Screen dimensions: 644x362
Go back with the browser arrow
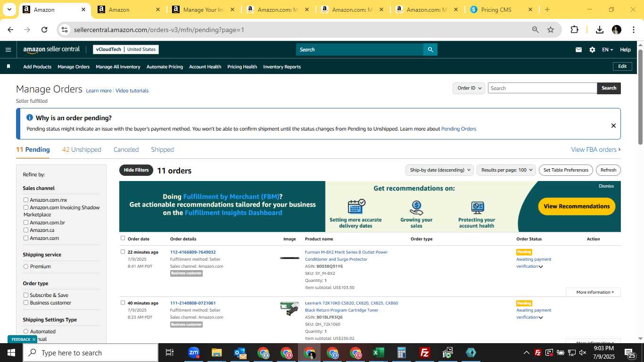10,30
